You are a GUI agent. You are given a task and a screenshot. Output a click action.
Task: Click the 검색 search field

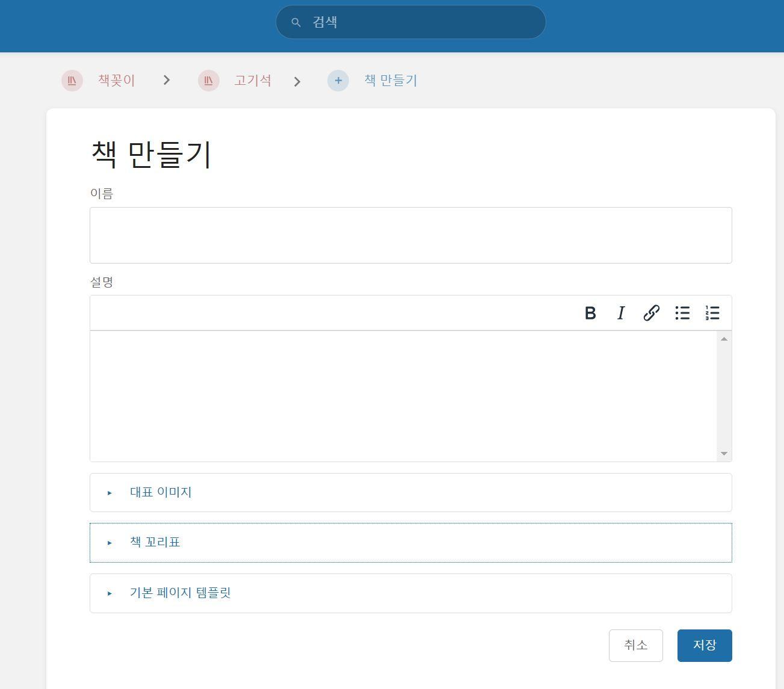(x=410, y=22)
